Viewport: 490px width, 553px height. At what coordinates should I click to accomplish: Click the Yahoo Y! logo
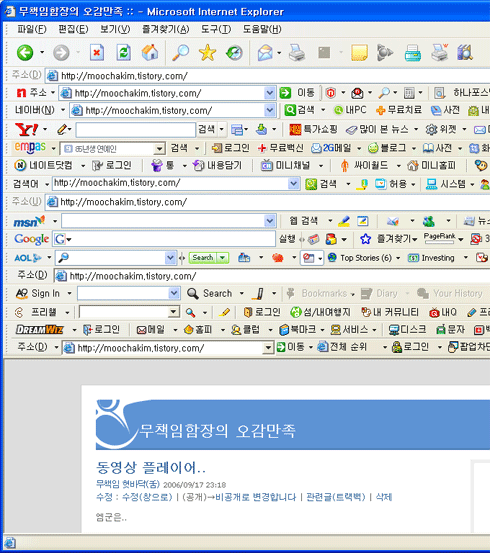pos(26,129)
